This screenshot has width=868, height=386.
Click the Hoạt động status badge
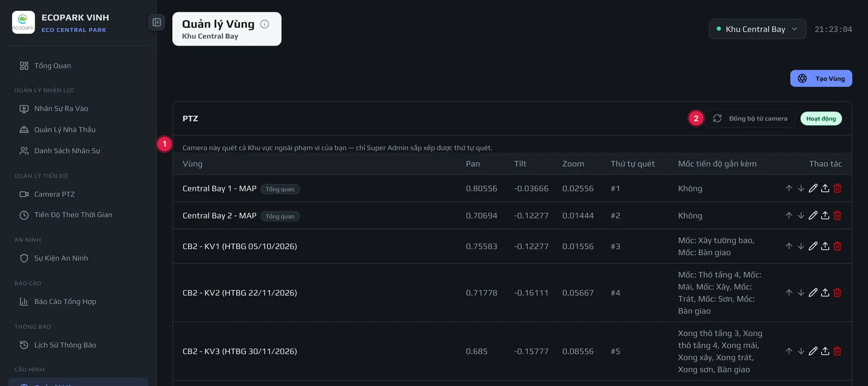pos(821,119)
